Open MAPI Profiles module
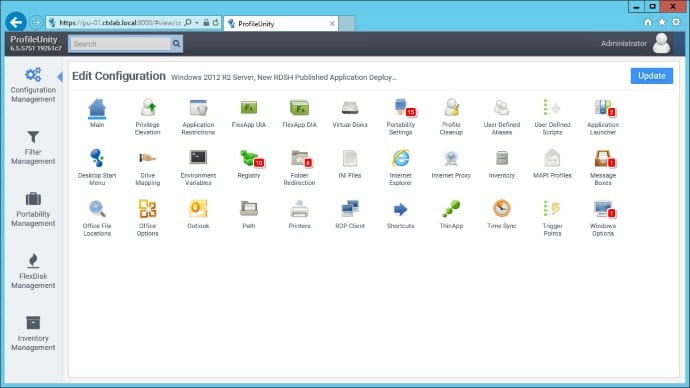This screenshot has width=690, height=388. point(552,164)
